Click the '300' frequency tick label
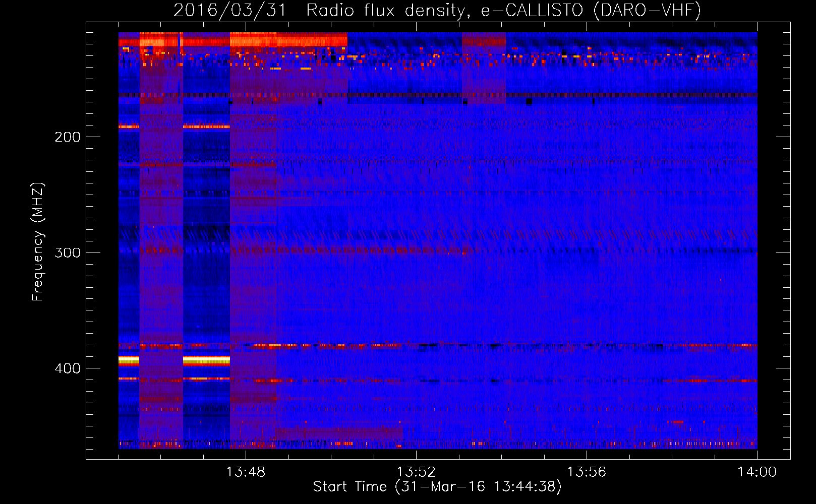 (x=68, y=253)
